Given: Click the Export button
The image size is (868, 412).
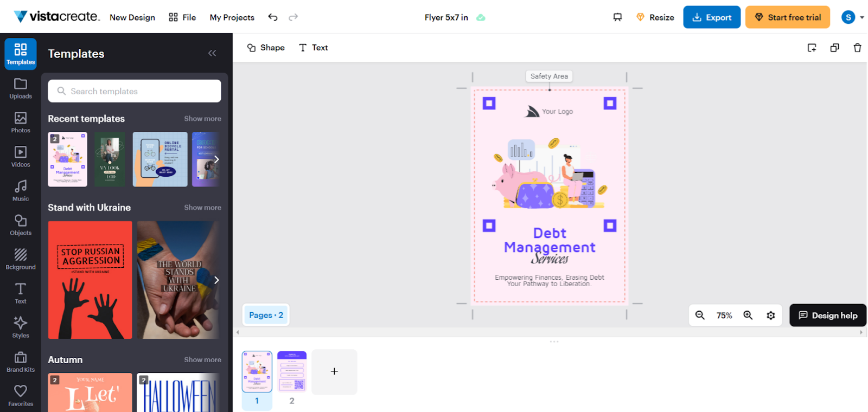Looking at the screenshot, I should (711, 17).
